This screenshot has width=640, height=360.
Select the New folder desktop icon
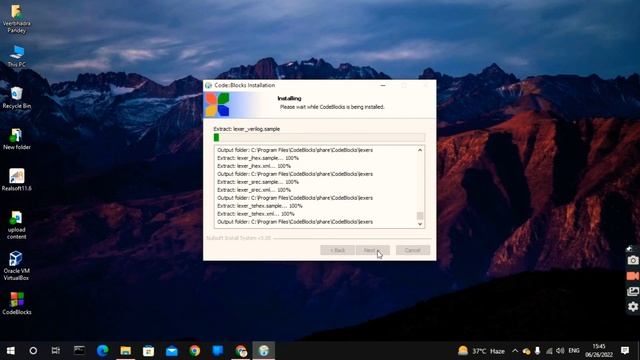point(17,139)
